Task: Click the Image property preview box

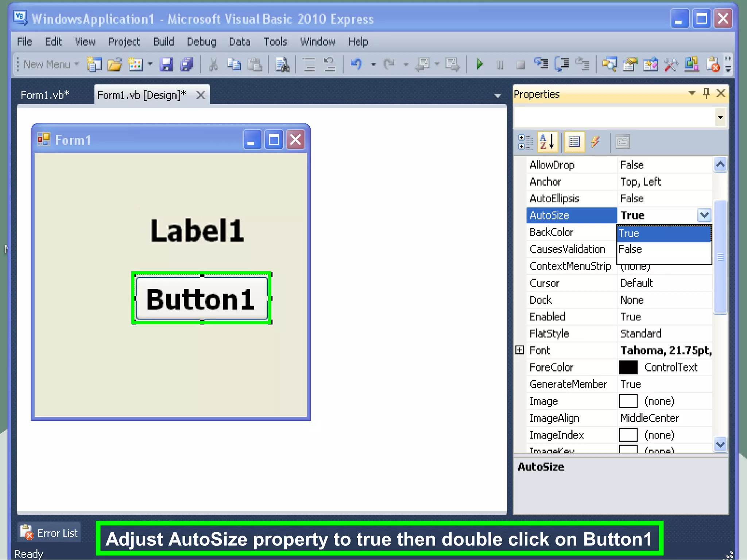Action: click(x=628, y=401)
